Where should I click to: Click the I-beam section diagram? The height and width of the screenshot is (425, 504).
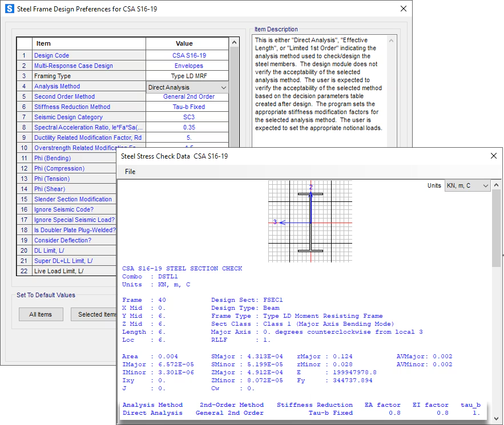point(310,221)
